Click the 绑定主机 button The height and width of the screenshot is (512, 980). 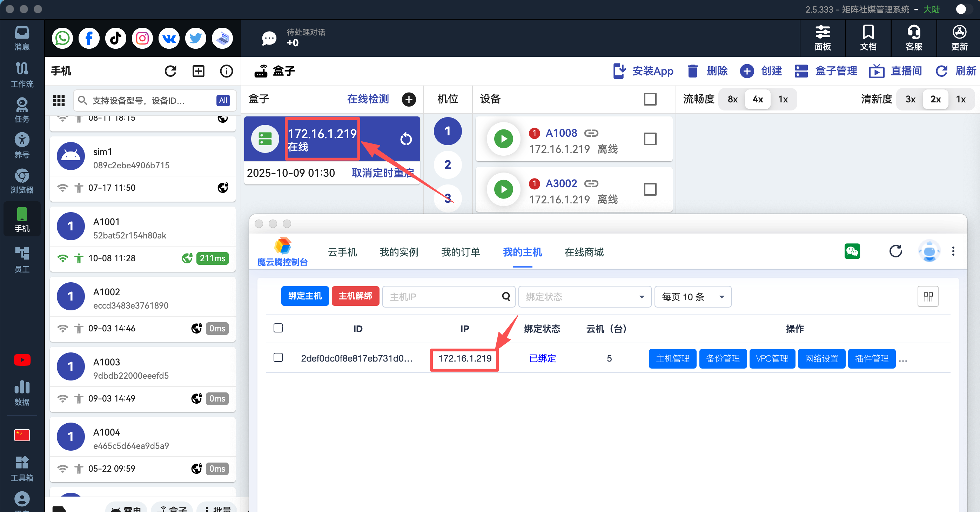tap(305, 296)
